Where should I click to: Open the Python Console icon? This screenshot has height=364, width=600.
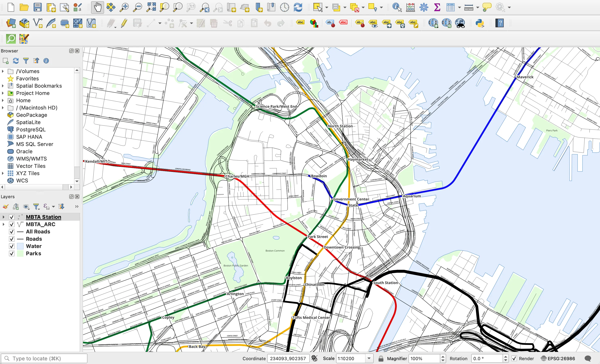pos(480,23)
